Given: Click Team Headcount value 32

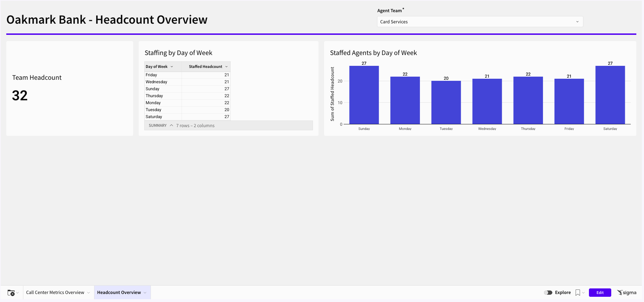Looking at the screenshot, I should tap(20, 95).
